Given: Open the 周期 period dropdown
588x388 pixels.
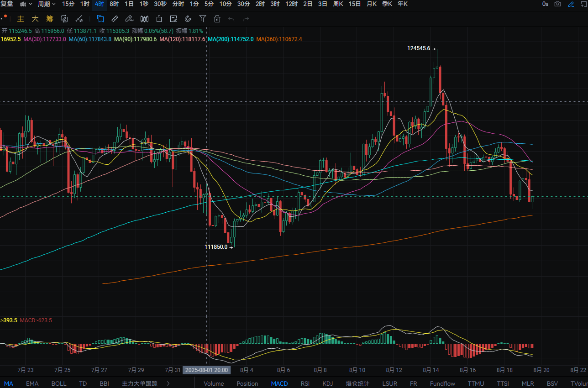Looking at the screenshot, I should tap(47, 4).
